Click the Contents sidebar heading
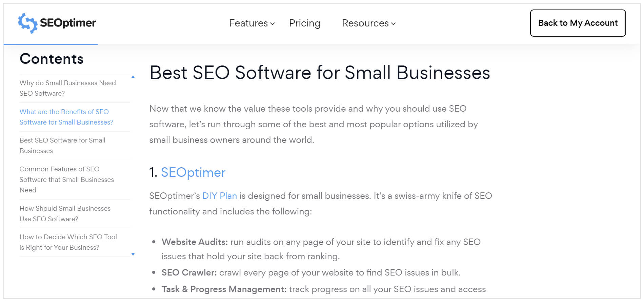Viewport: 644px width, 302px height. tap(52, 58)
